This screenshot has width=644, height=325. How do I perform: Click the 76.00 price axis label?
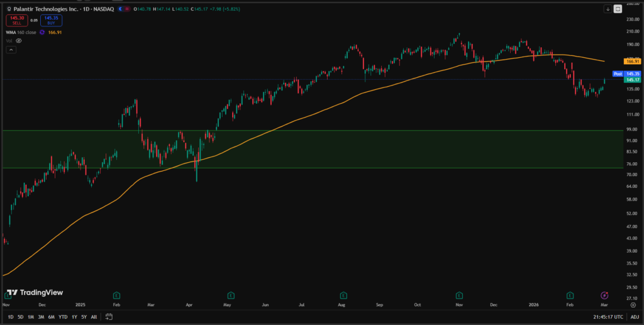pos(631,164)
